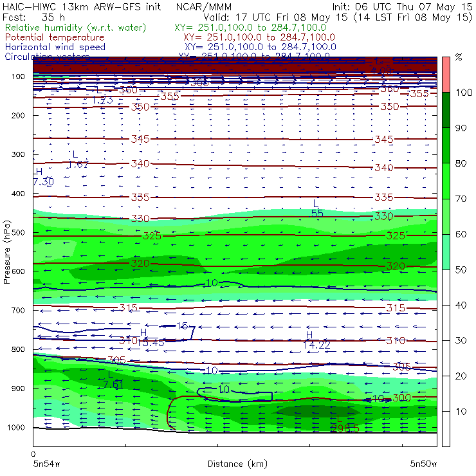Click the '%' unit label above colorbar
476x476 pixels.
coord(459,57)
